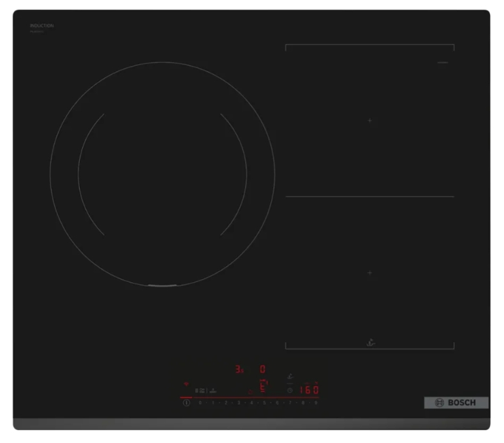The height and width of the screenshot is (443, 504).
Task: Tap the pan icon on lower flex zone
Action: tap(369, 342)
